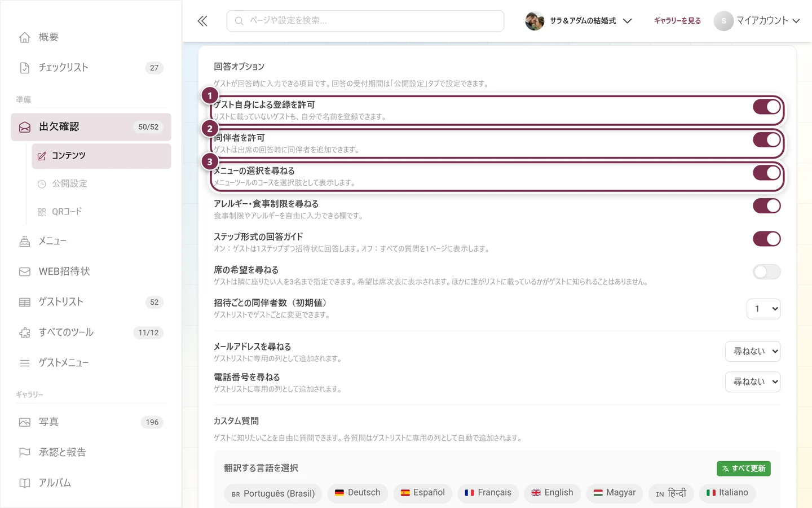The image size is (812, 508).
Task: Click the flag icon beside 承認と報告
Action: tap(25, 453)
